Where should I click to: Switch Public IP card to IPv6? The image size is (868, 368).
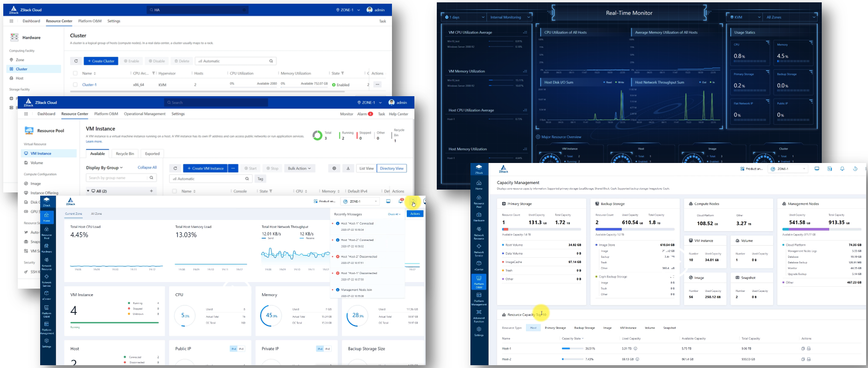click(x=242, y=349)
